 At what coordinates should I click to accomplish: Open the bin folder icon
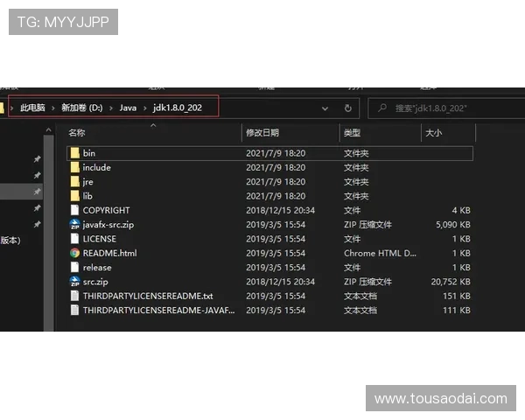[x=75, y=153]
